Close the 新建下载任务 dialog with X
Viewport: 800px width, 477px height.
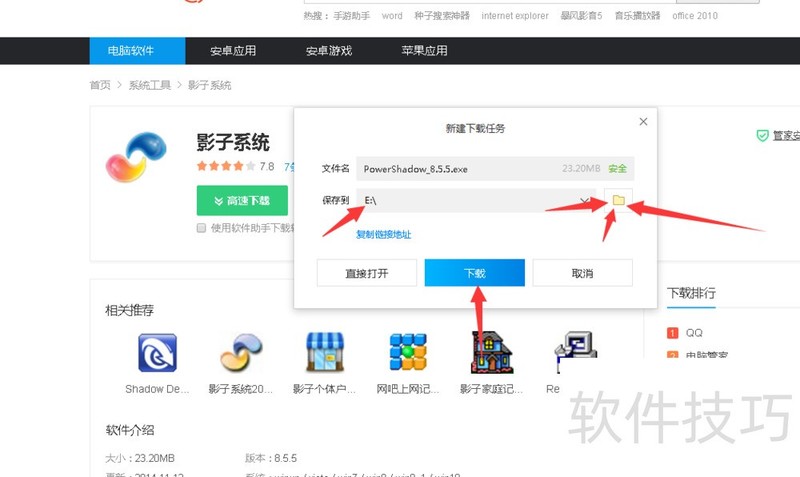(x=642, y=121)
